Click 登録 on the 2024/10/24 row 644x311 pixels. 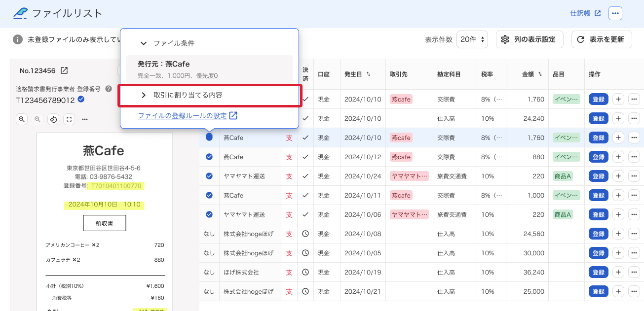pos(598,176)
